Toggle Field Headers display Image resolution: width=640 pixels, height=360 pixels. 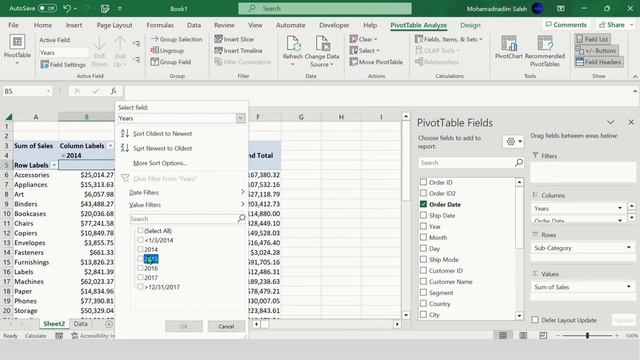pyautogui.click(x=599, y=62)
